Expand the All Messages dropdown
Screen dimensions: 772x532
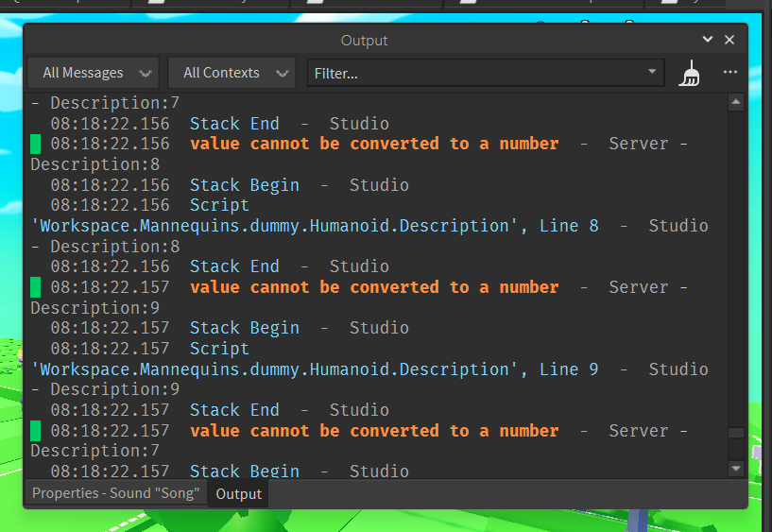pos(93,73)
